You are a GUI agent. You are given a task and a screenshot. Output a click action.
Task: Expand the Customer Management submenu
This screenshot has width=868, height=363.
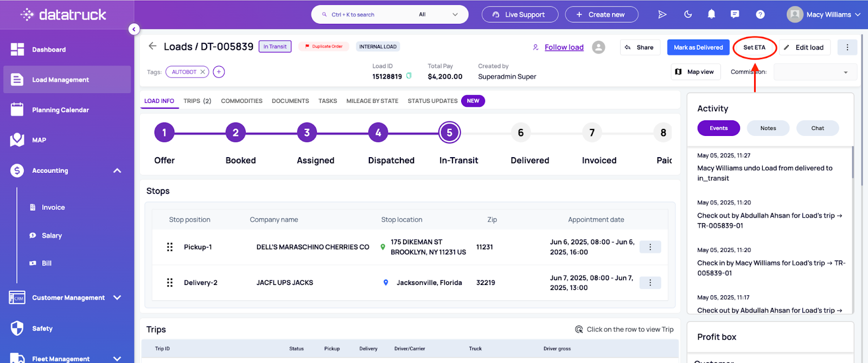117,297
